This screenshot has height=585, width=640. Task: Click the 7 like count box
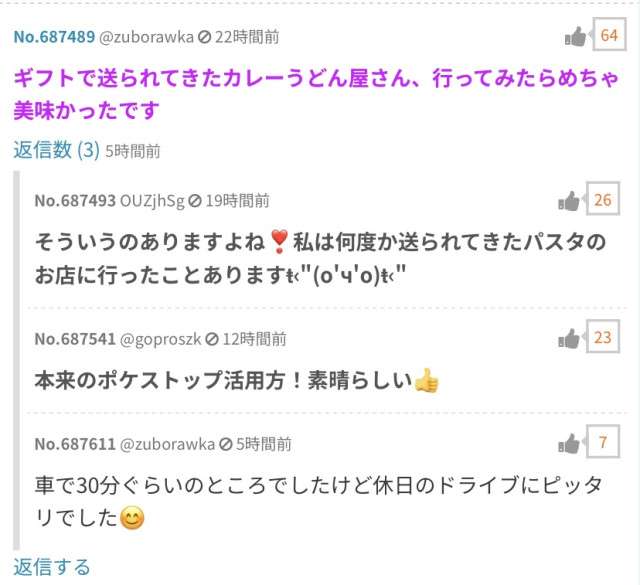click(603, 442)
